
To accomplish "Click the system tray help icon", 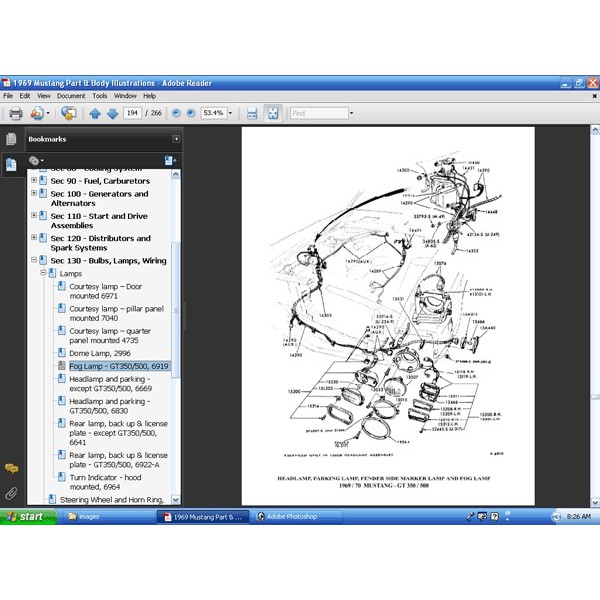I will (494, 517).
